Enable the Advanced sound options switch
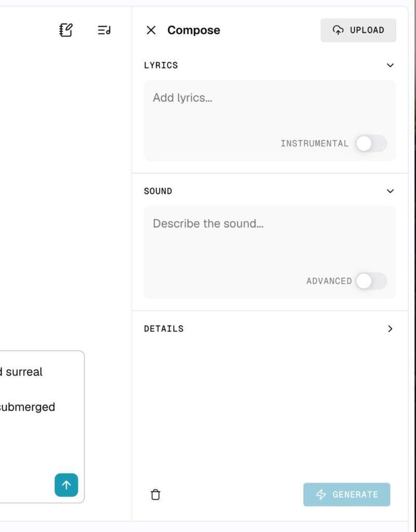Viewport: 416px width, 532px height. (x=371, y=281)
